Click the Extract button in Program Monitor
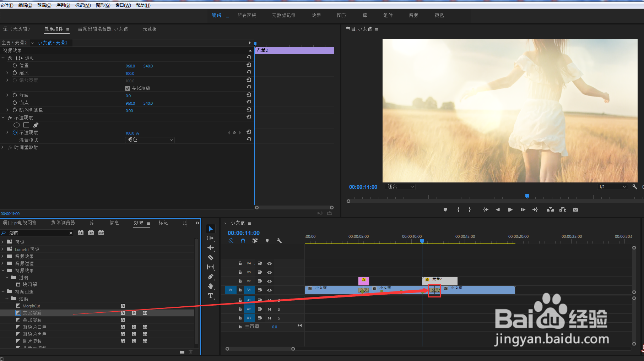The width and height of the screenshot is (644, 361). coord(563,210)
